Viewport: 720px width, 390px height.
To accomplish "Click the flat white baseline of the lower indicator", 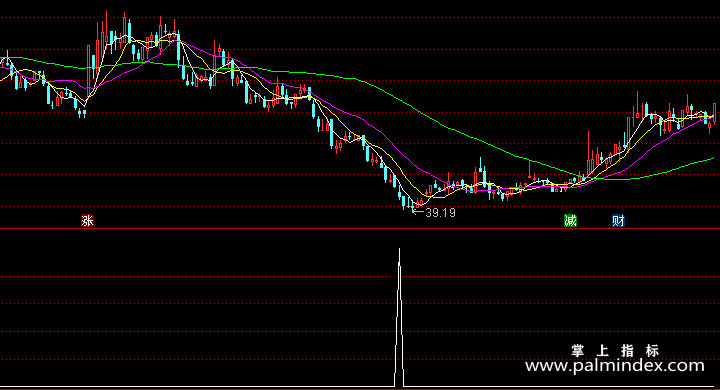I will pyautogui.click(x=197, y=386).
